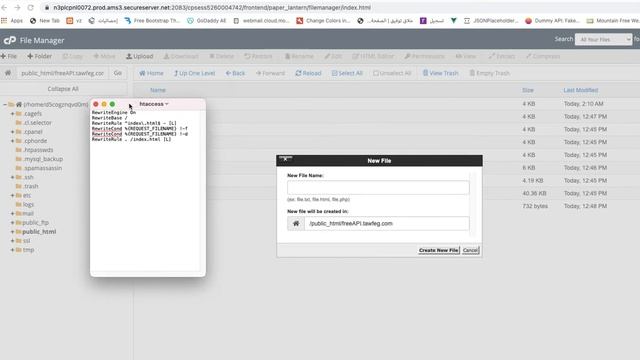Image resolution: width=640 pixels, height=360 pixels.
Task: Cancel the New File dialog
Action: 471,250
